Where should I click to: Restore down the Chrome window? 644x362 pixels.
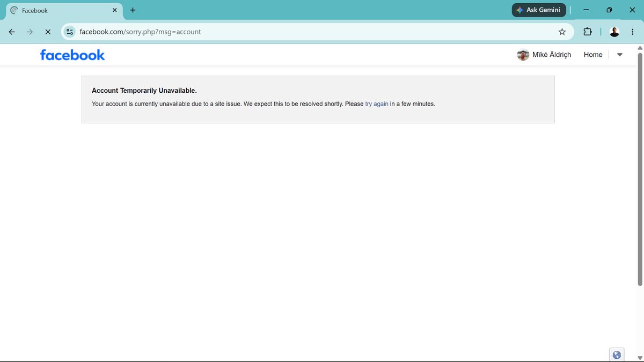(x=609, y=10)
